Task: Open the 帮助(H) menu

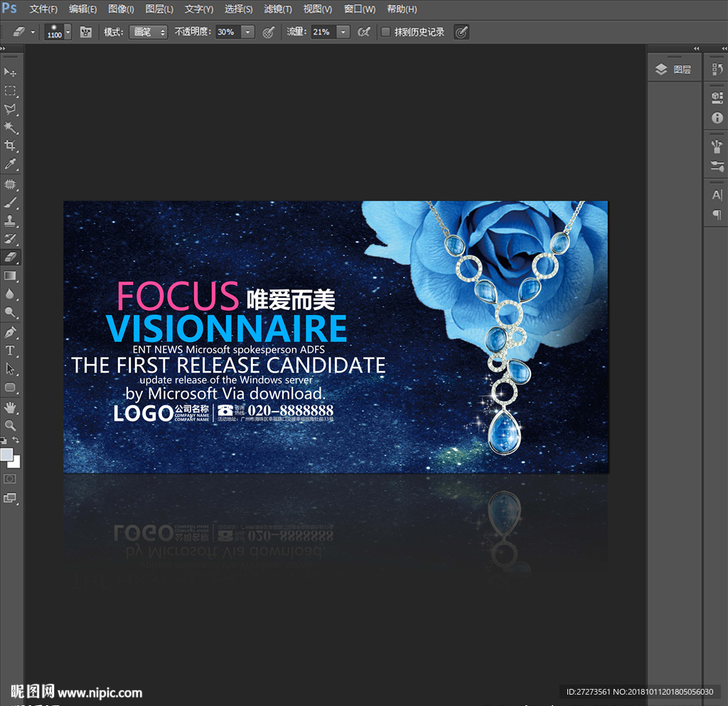Action: tap(402, 9)
